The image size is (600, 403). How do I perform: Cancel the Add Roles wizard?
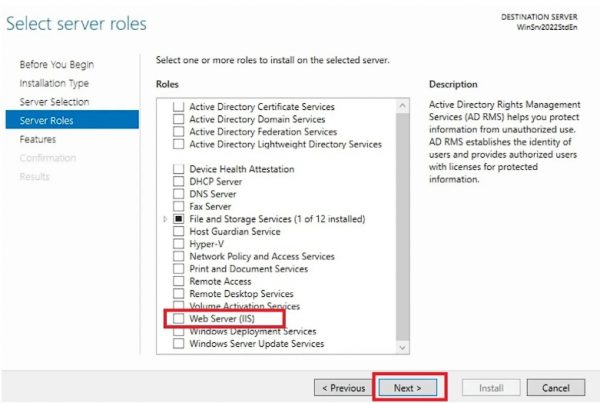[x=555, y=387]
